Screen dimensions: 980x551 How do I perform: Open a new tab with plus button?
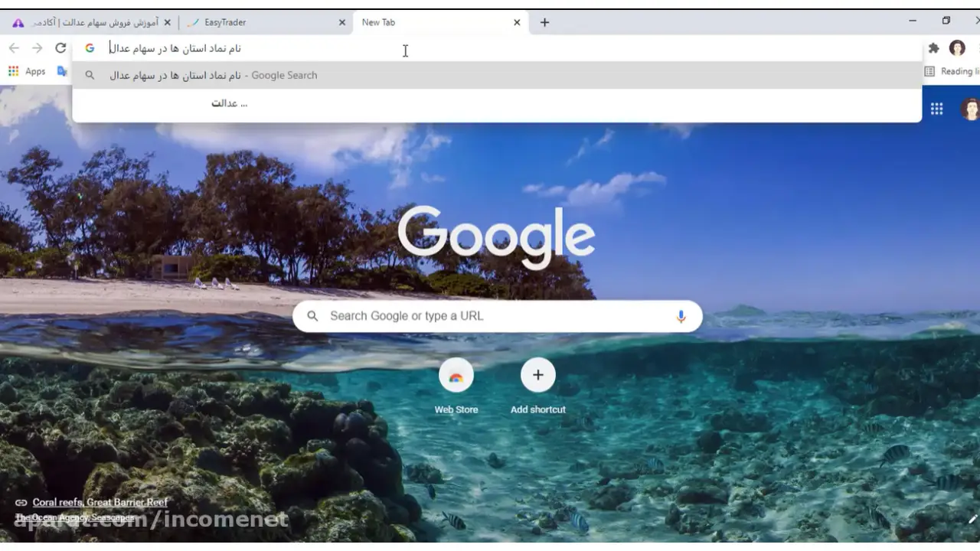pyautogui.click(x=544, y=22)
